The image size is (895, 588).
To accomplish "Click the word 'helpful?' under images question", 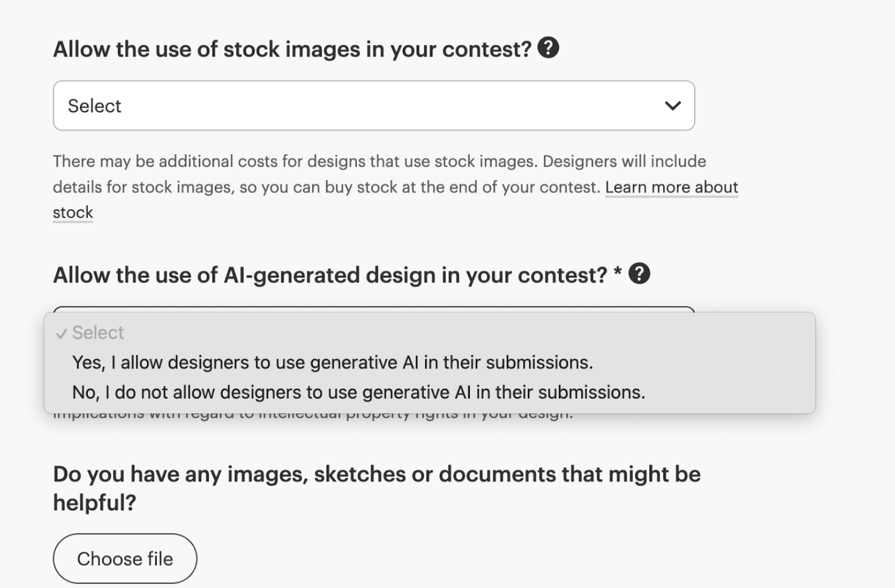I will coord(95,502).
